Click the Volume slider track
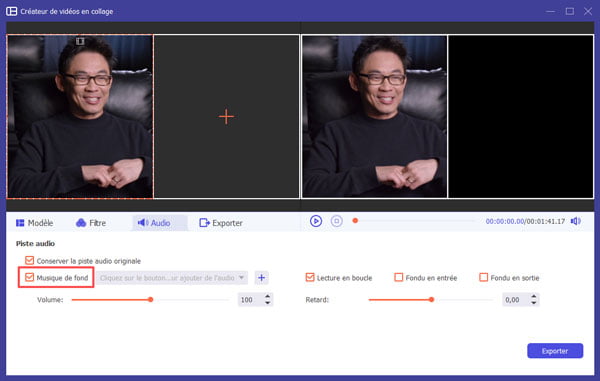This screenshot has height=381, width=600. tap(151, 300)
